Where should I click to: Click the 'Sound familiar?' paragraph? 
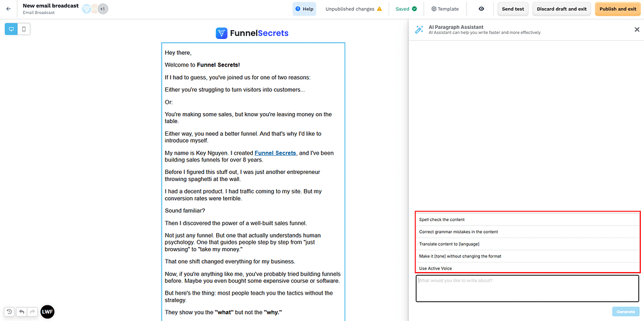coord(185,210)
